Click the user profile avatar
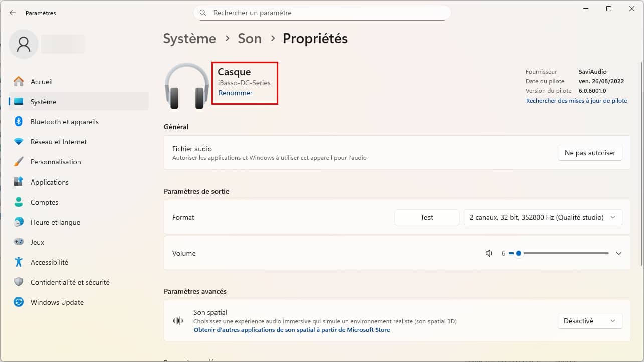Screen dimensions: 644x362 click(24, 44)
